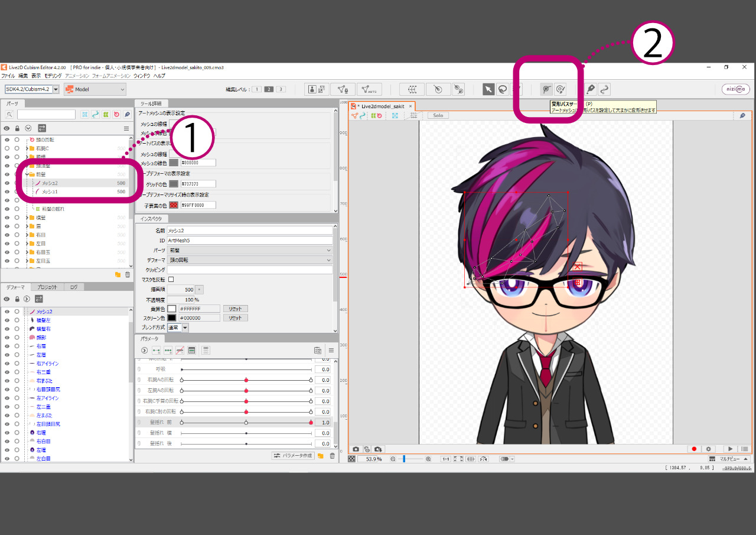Create rotation deformer icon
This screenshot has width=756, height=535.
coord(438,89)
